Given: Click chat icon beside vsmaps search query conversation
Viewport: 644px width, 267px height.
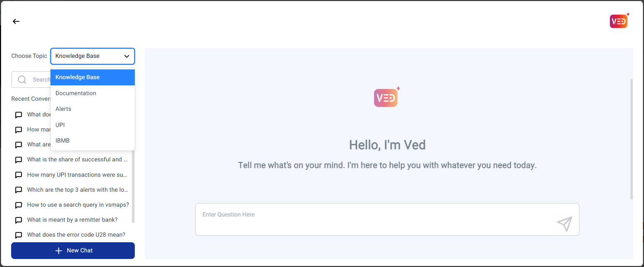Looking at the screenshot, I should [x=19, y=205].
